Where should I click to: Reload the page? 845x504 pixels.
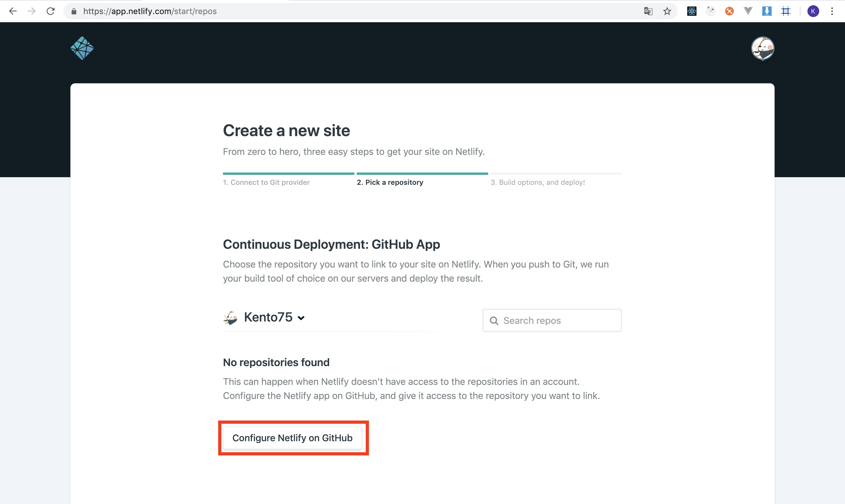[x=50, y=11]
